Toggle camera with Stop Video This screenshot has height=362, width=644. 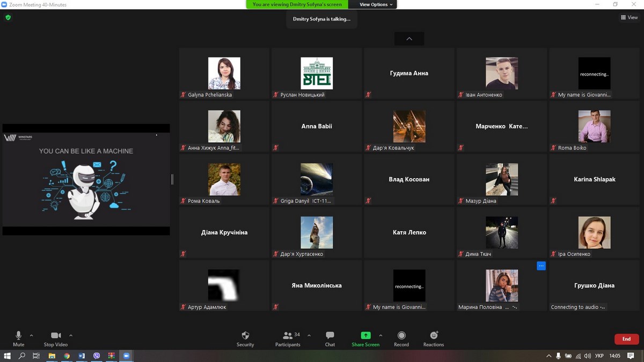56,338
